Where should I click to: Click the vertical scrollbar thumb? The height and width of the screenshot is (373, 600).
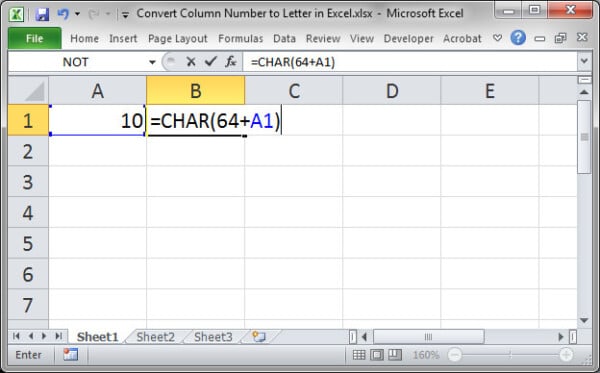click(584, 137)
